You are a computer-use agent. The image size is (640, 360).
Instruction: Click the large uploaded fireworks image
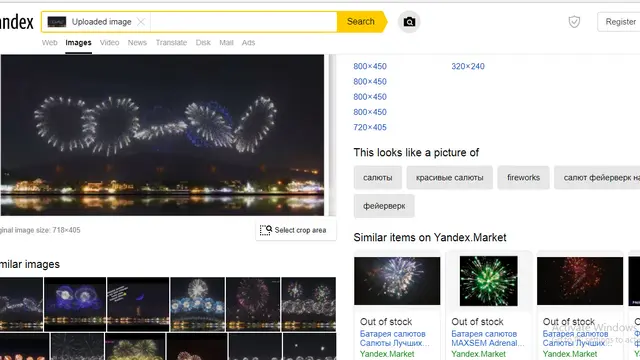pyautogui.click(x=162, y=135)
